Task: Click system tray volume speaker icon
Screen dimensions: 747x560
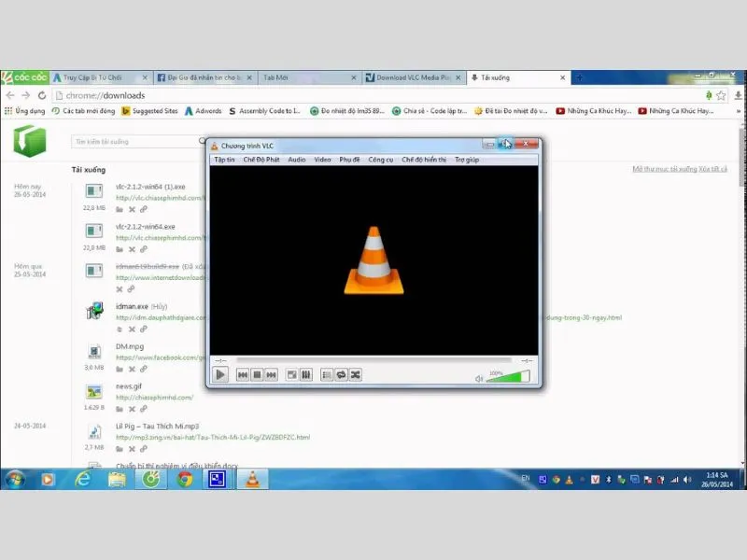Action: click(x=687, y=480)
